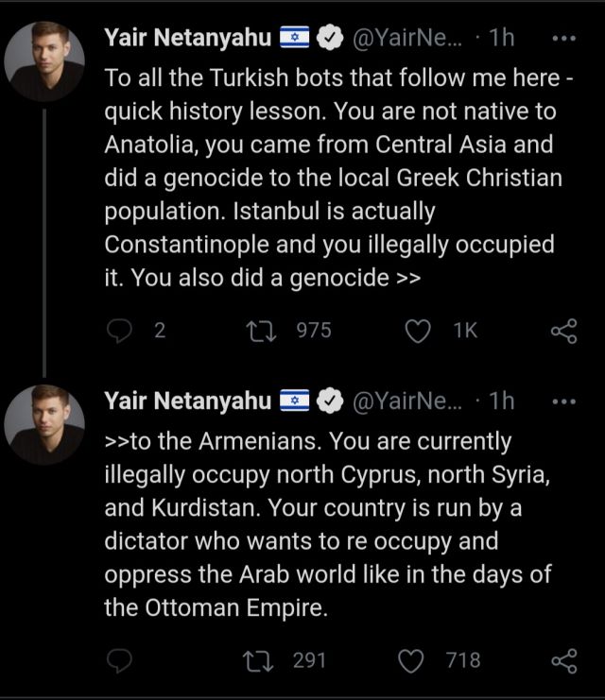605x700 pixels.
Task: Like the tweet showing 1K likes
Action: coord(419,330)
